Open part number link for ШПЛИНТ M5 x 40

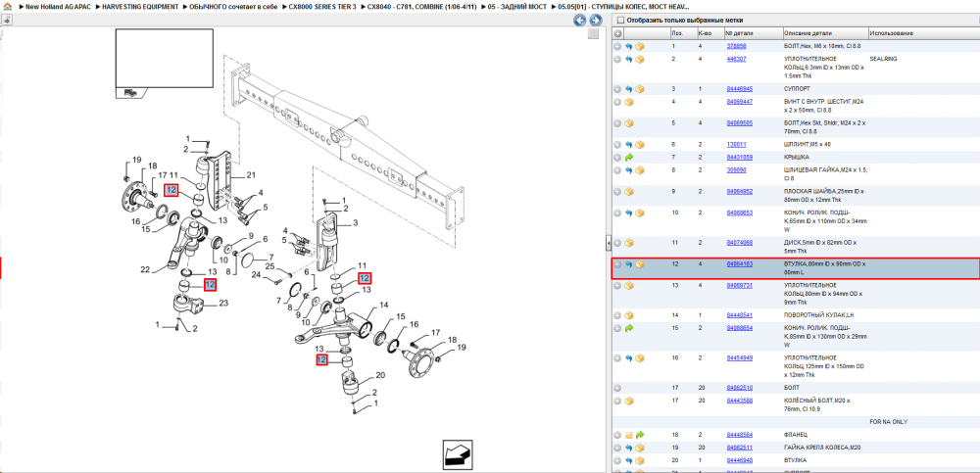(x=736, y=144)
